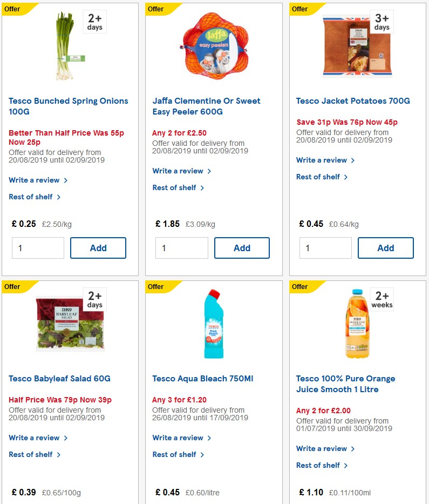The height and width of the screenshot is (504, 429).
Task: Click the Spring Onions quantity input field
Action: pyautogui.click(x=38, y=248)
